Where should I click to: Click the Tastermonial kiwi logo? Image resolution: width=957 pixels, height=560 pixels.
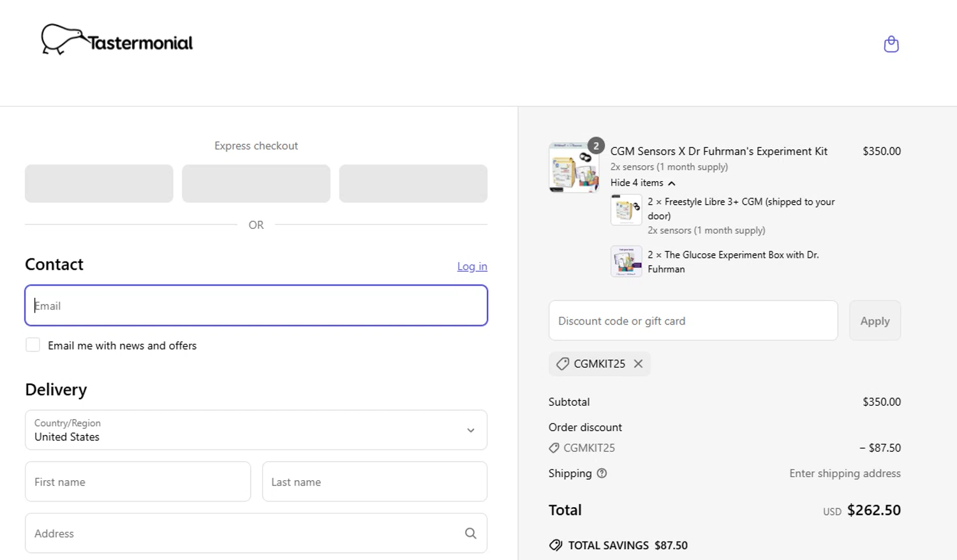(117, 40)
